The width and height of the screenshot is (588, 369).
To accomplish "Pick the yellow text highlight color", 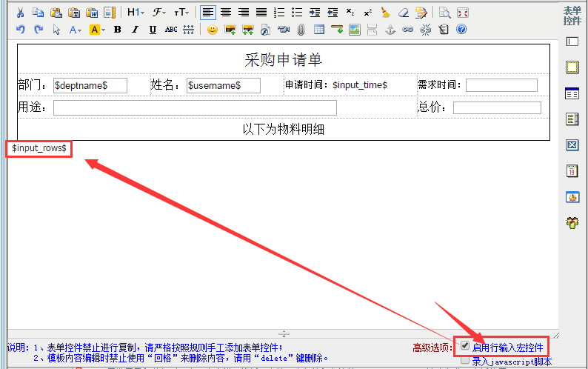I will click(x=95, y=30).
